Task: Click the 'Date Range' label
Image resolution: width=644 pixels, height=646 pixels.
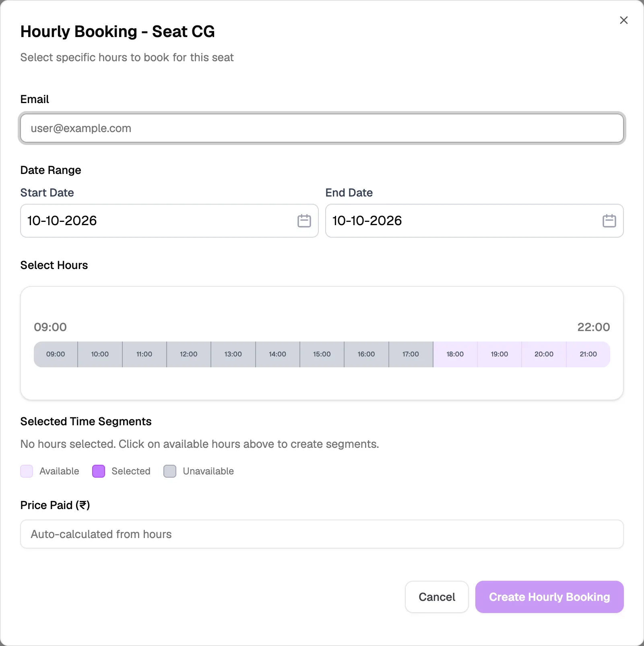Action: pyautogui.click(x=51, y=170)
